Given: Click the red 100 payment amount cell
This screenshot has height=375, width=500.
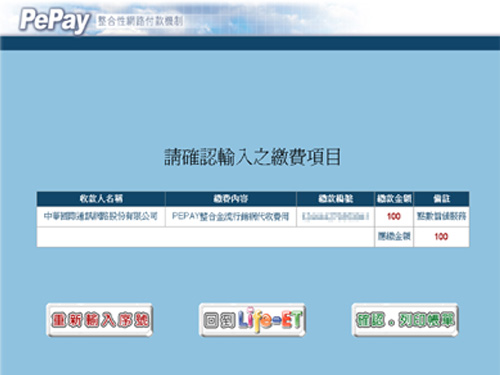Looking at the screenshot, I should coord(394,217).
